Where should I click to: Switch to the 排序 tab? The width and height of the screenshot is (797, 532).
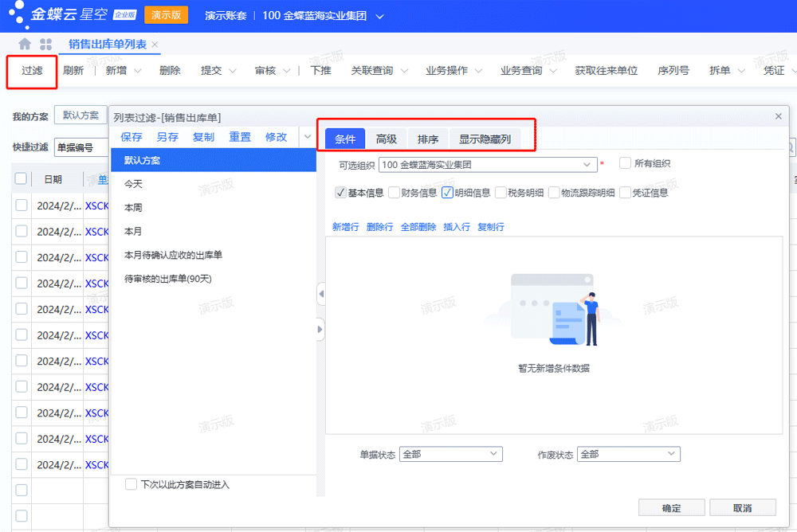click(x=427, y=138)
